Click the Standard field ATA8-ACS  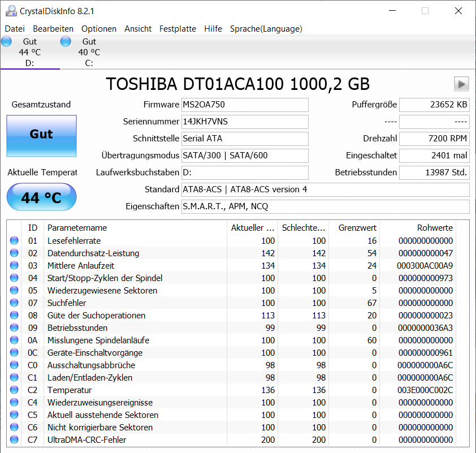pyautogui.click(x=326, y=190)
